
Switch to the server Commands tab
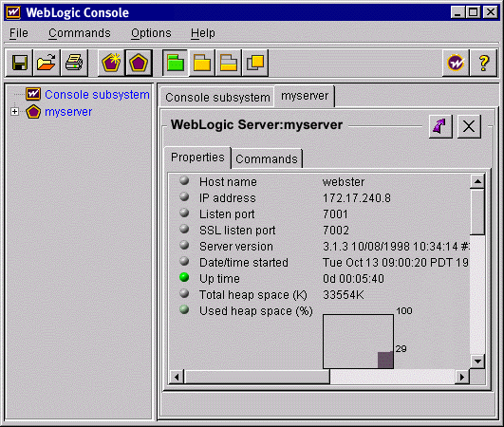(x=267, y=158)
